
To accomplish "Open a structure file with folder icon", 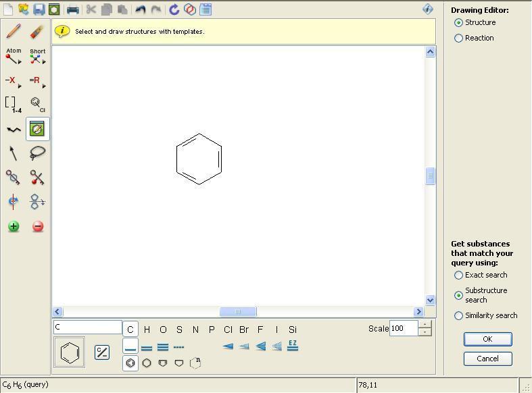I will tap(24, 9).
